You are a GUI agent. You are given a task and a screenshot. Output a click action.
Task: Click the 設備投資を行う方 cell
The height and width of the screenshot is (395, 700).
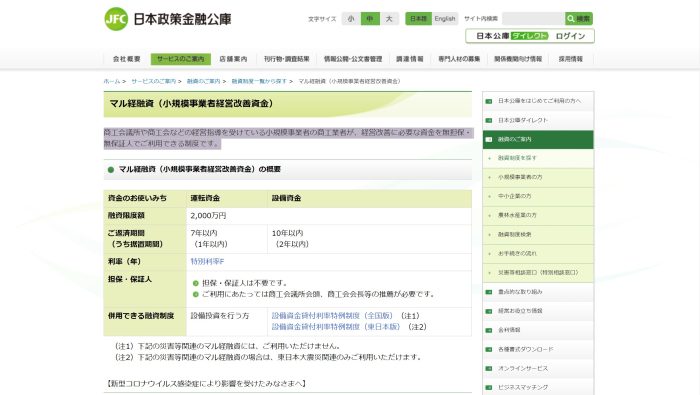tap(220, 316)
